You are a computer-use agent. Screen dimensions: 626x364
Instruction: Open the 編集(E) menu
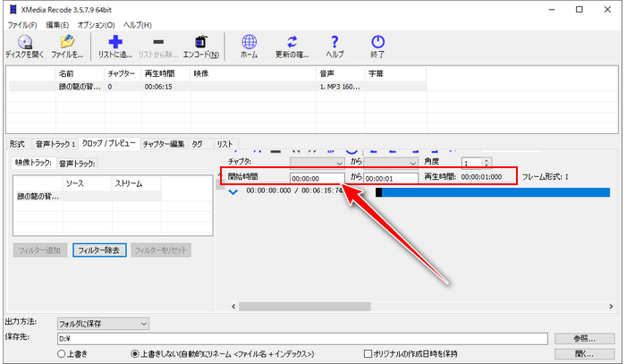57,25
